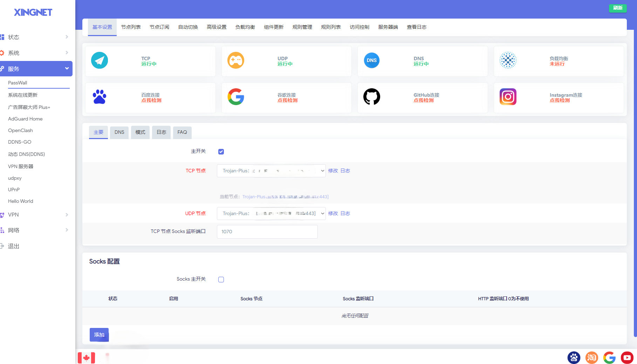Click the XINGNET logo

click(x=33, y=12)
